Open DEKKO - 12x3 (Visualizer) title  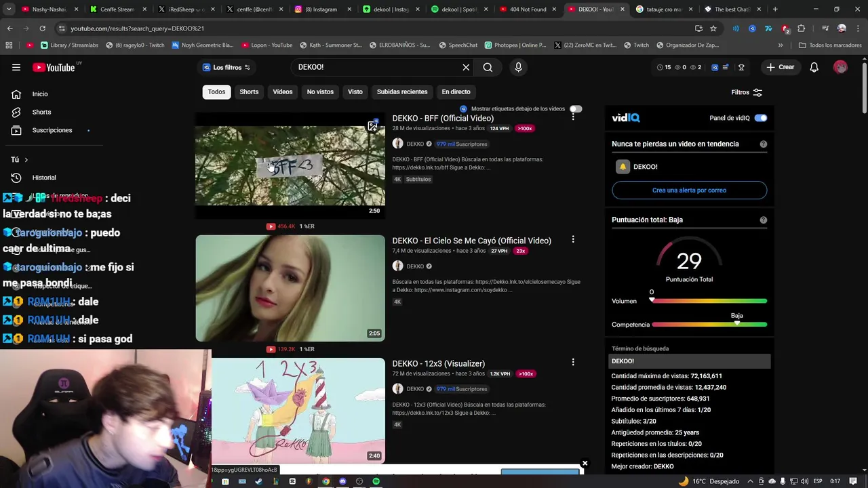pos(438,363)
